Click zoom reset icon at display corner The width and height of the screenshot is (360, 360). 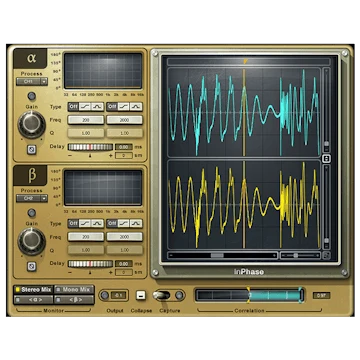[326, 256]
